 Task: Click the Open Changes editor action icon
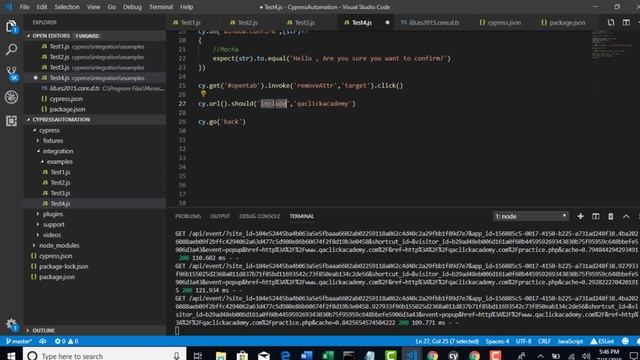[x=611, y=22]
